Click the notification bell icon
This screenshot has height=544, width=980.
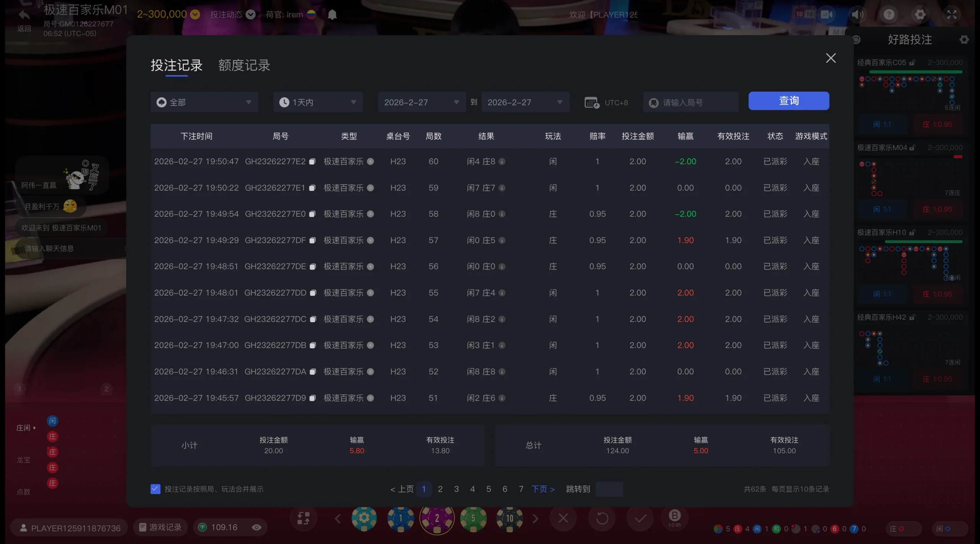332,15
